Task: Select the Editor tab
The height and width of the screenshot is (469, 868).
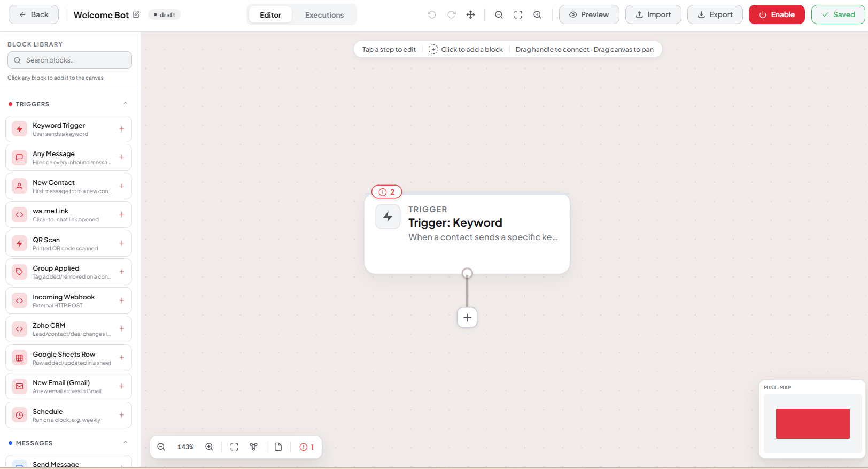Action: click(270, 15)
